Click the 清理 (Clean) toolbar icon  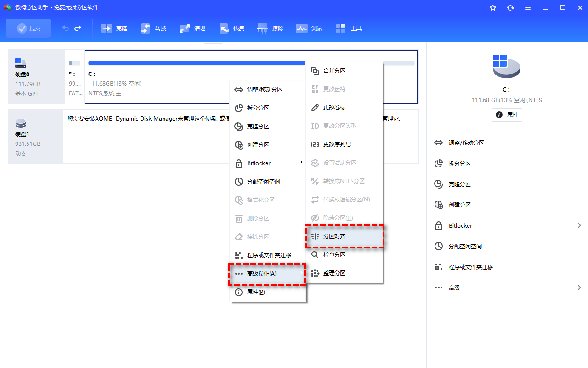tap(192, 28)
